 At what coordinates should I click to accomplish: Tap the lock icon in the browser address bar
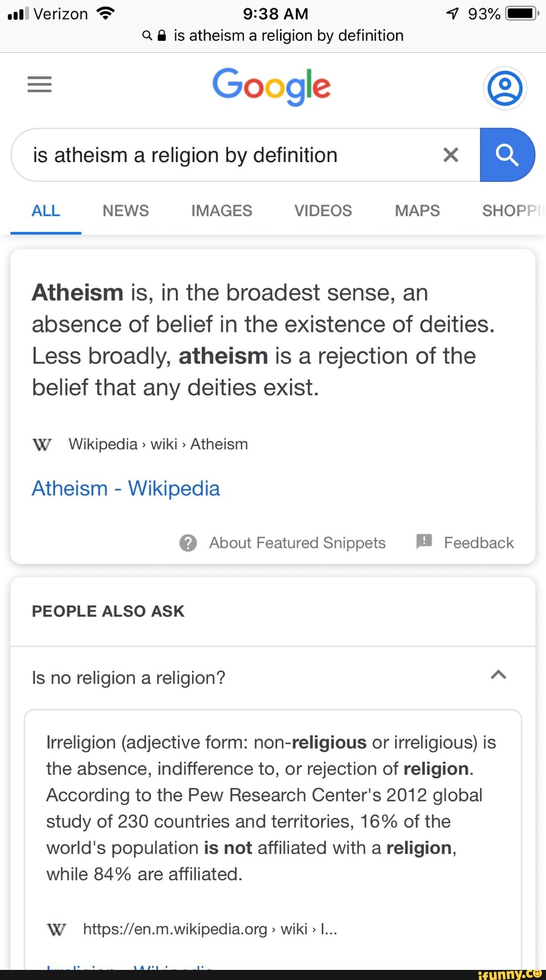pyautogui.click(x=163, y=35)
